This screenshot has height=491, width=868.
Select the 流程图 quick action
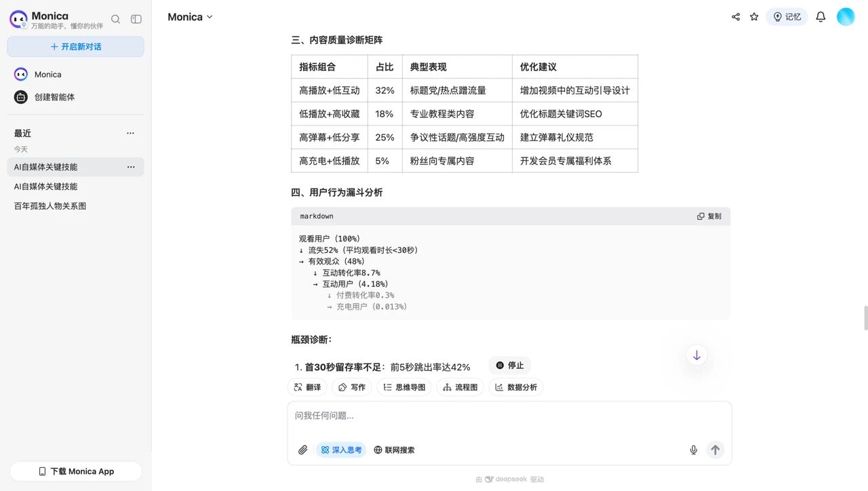point(460,387)
